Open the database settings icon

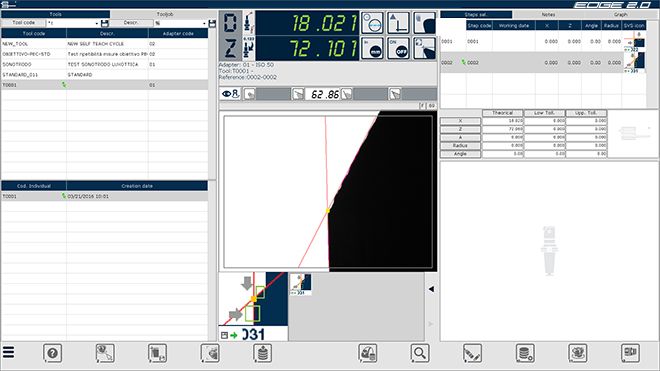pyautogui.click(x=525, y=353)
